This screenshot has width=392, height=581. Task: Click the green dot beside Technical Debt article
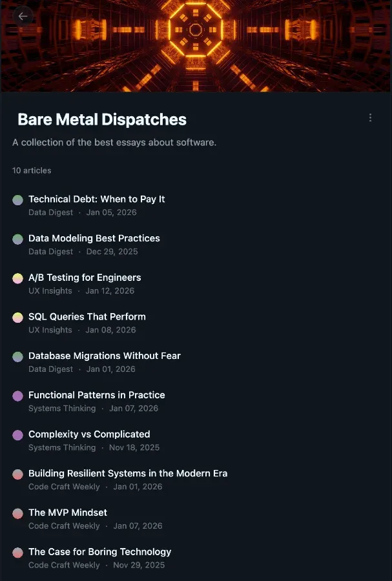17,200
